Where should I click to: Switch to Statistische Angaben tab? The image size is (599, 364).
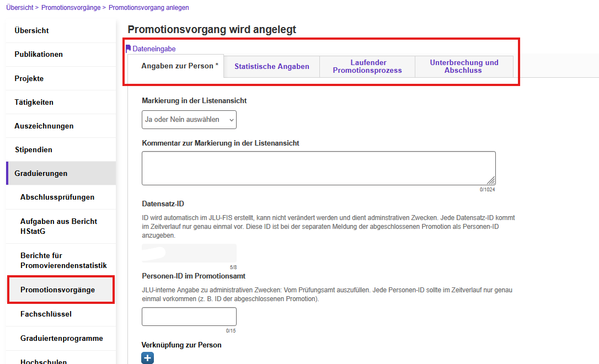[271, 67]
